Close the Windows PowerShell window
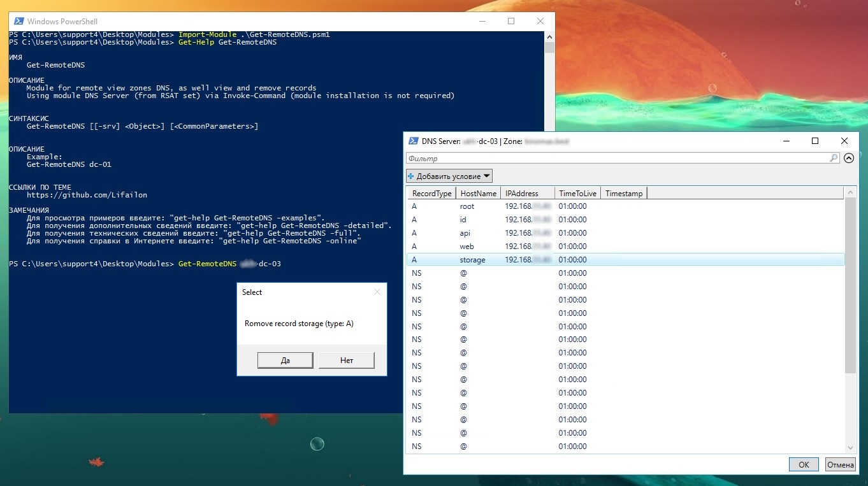868x486 pixels. tap(540, 21)
